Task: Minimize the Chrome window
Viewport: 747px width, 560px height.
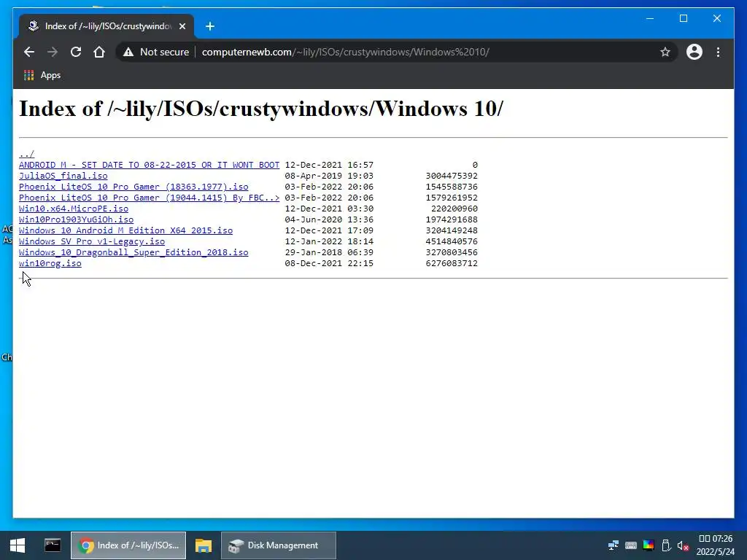Action: [x=650, y=18]
